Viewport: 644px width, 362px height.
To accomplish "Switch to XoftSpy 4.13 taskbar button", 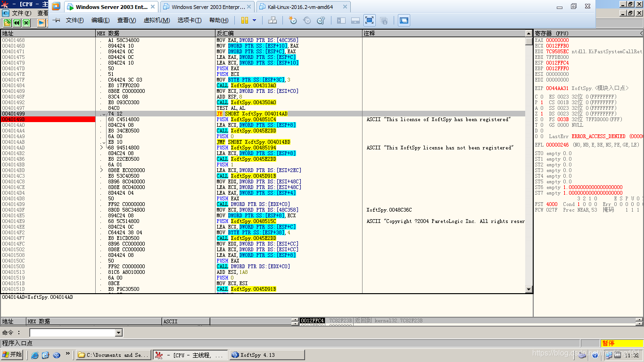I will click(267, 355).
